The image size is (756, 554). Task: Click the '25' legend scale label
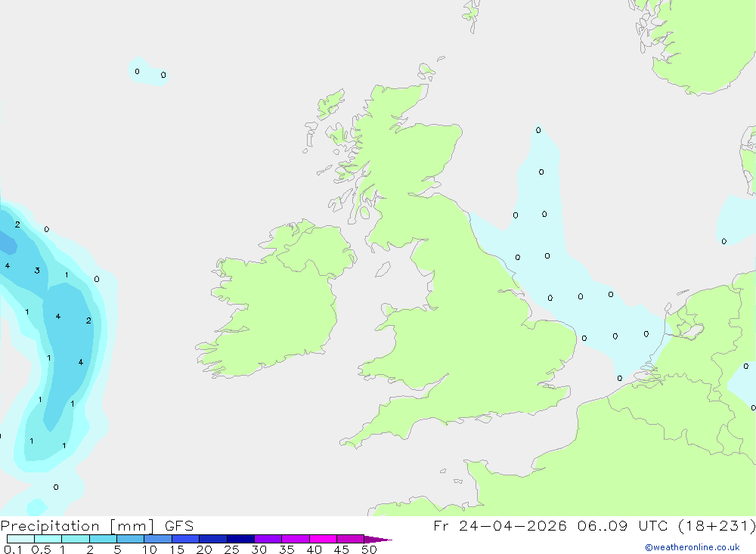pos(232,549)
